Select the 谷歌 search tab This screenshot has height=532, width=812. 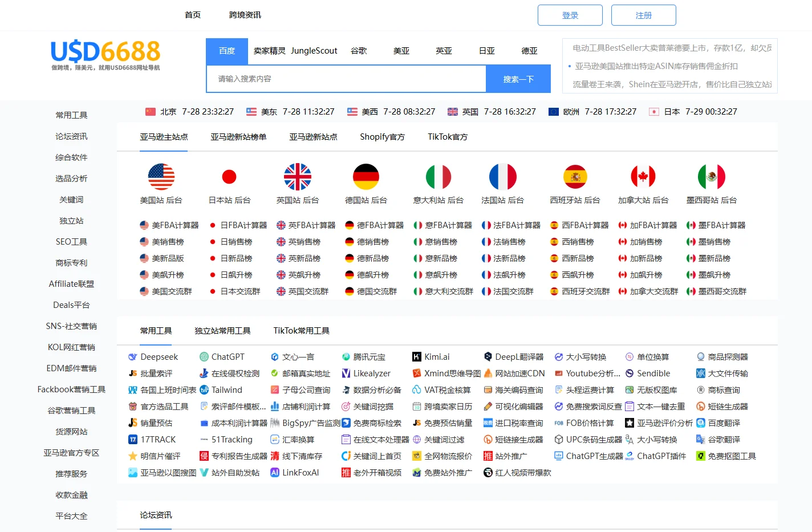coord(359,51)
